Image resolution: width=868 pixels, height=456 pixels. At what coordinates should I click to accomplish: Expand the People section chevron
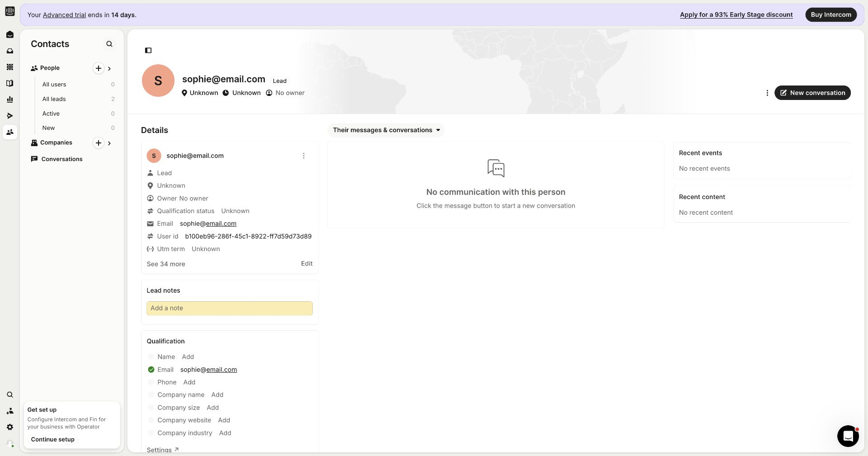tap(109, 69)
